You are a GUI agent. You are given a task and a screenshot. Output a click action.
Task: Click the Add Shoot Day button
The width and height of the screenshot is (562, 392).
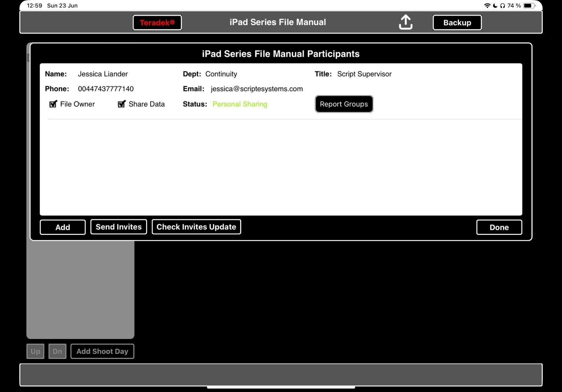coord(102,351)
